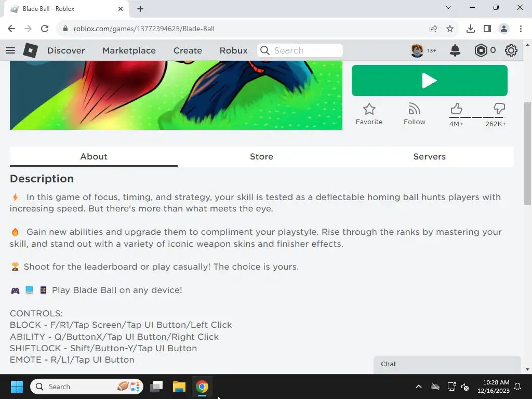The height and width of the screenshot is (399, 532).
Task: Open the Roblox settings gear
Action: (x=511, y=50)
